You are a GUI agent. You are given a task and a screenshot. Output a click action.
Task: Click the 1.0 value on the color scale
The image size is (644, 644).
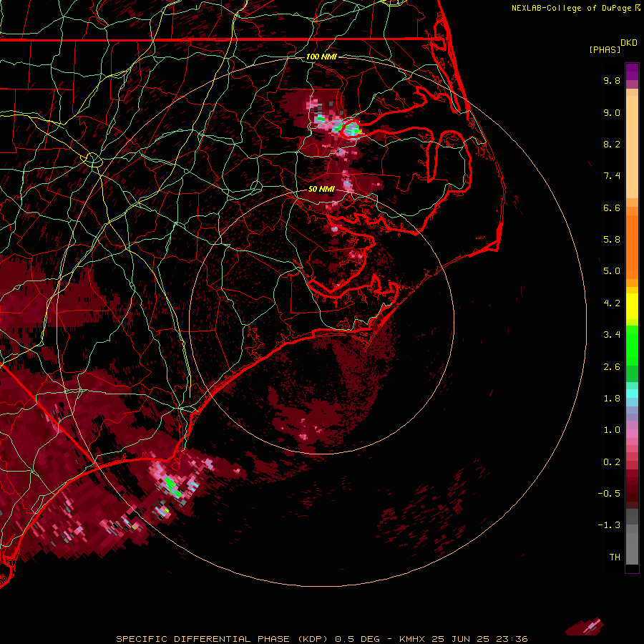[x=612, y=431]
